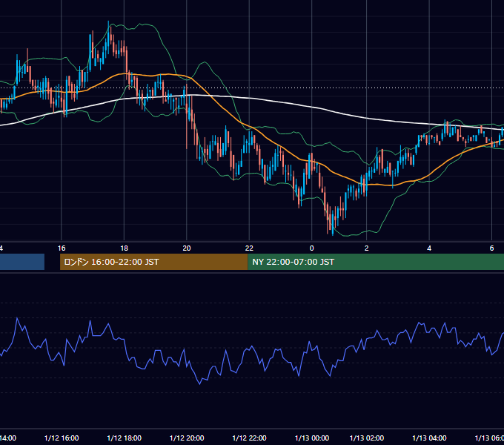Click the hour label 20 under price chart

[187, 248]
